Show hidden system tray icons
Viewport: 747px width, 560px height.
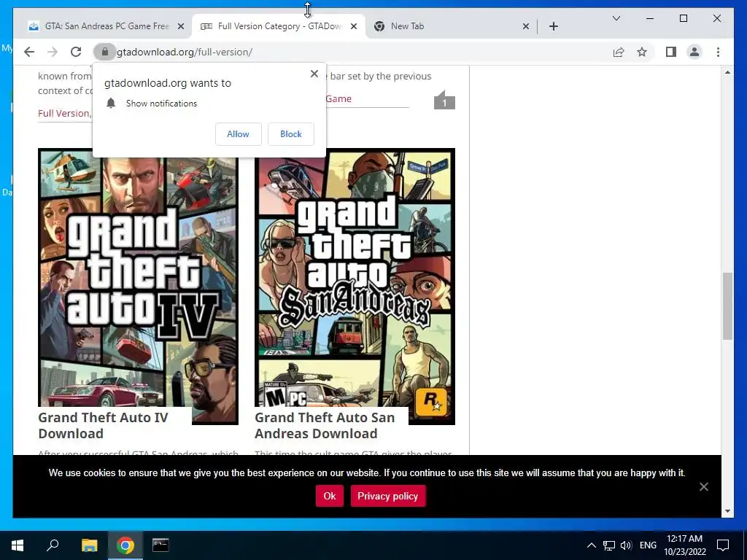click(x=591, y=545)
